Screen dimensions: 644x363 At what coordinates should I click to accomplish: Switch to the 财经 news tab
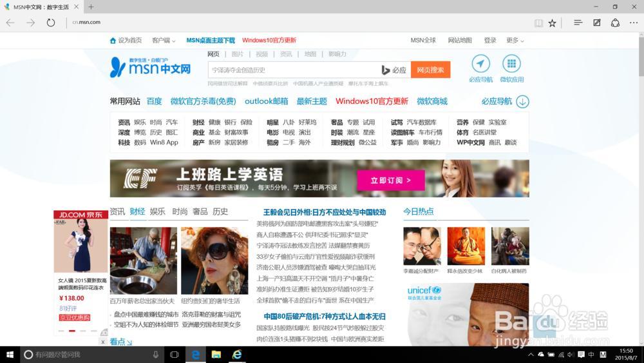pyautogui.click(x=137, y=211)
